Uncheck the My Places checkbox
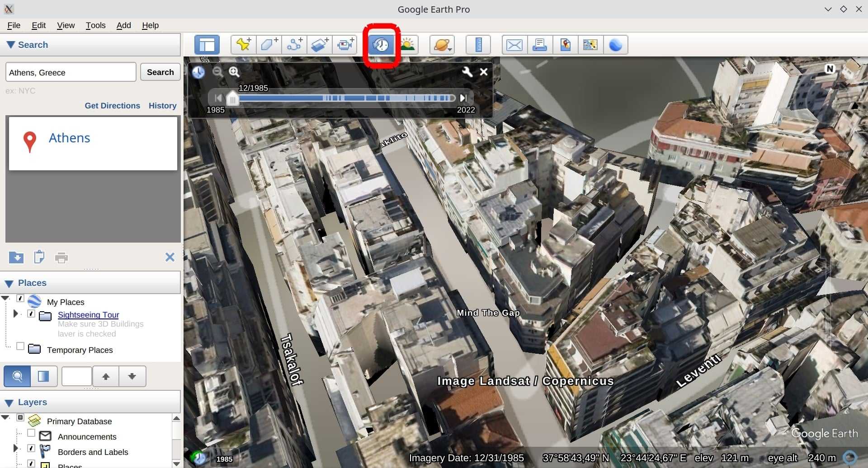This screenshot has width=868, height=468. tap(20, 298)
